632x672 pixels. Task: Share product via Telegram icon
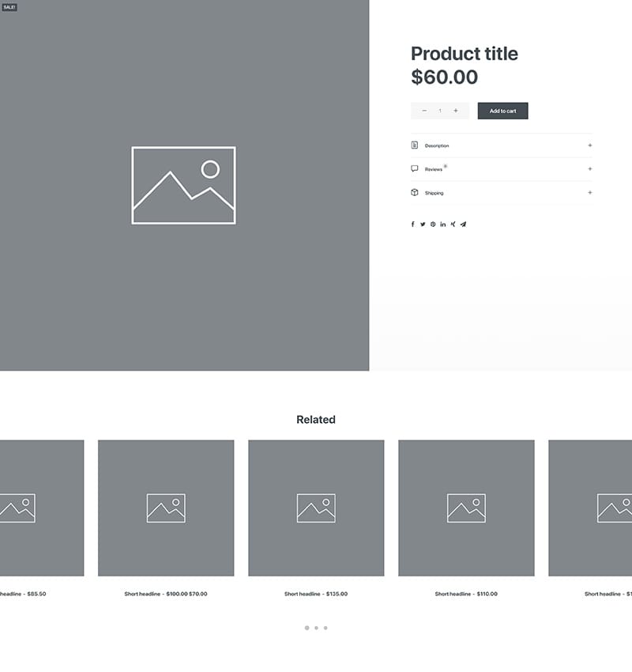pyautogui.click(x=463, y=225)
